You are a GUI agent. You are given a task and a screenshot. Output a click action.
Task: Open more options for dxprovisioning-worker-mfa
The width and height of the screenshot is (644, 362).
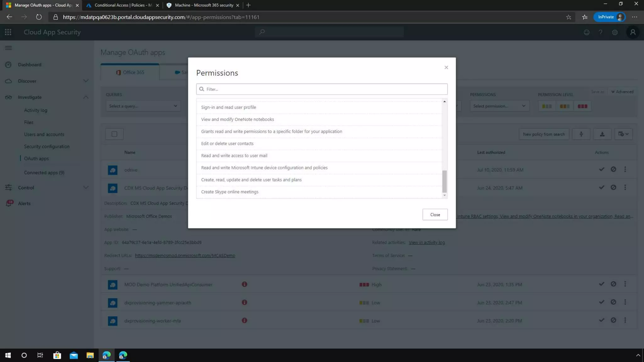625,320
